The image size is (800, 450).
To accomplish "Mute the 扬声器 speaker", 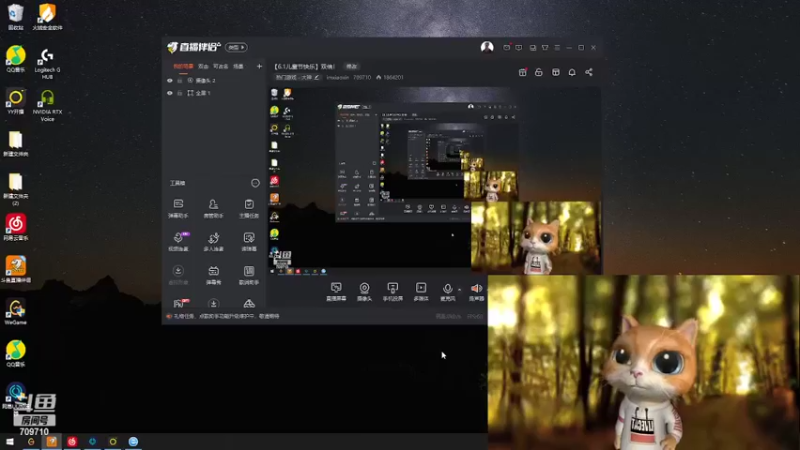I will [x=477, y=291].
